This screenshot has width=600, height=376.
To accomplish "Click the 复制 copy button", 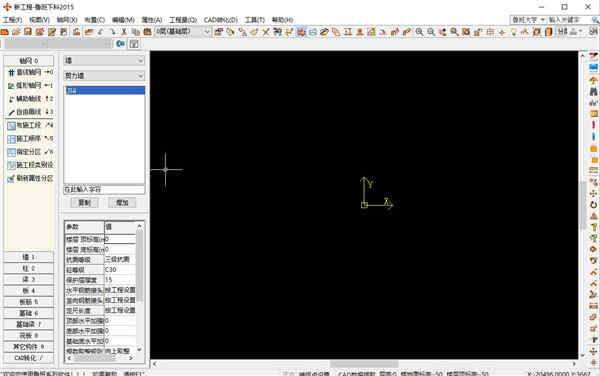I will (x=85, y=203).
